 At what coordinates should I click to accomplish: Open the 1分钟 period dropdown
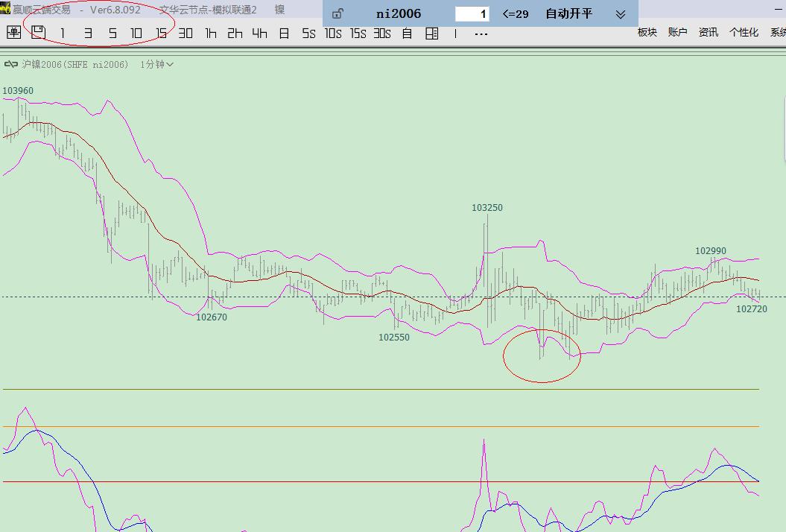(x=157, y=65)
